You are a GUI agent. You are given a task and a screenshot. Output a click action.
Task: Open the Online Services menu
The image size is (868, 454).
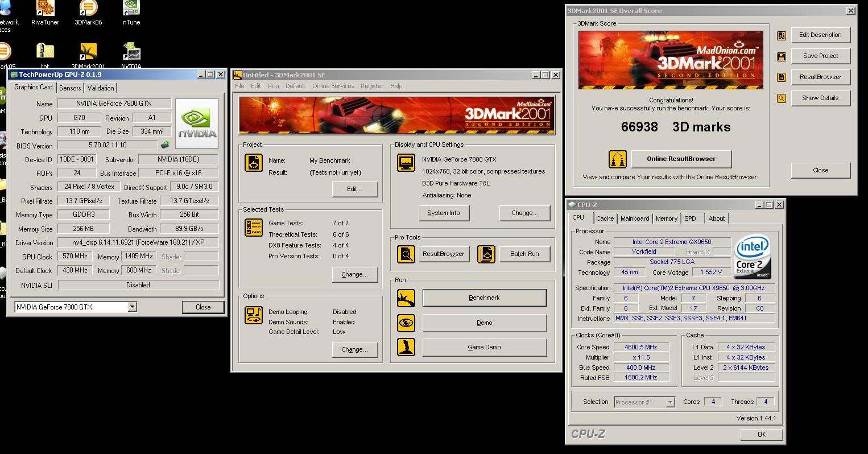pyautogui.click(x=333, y=86)
